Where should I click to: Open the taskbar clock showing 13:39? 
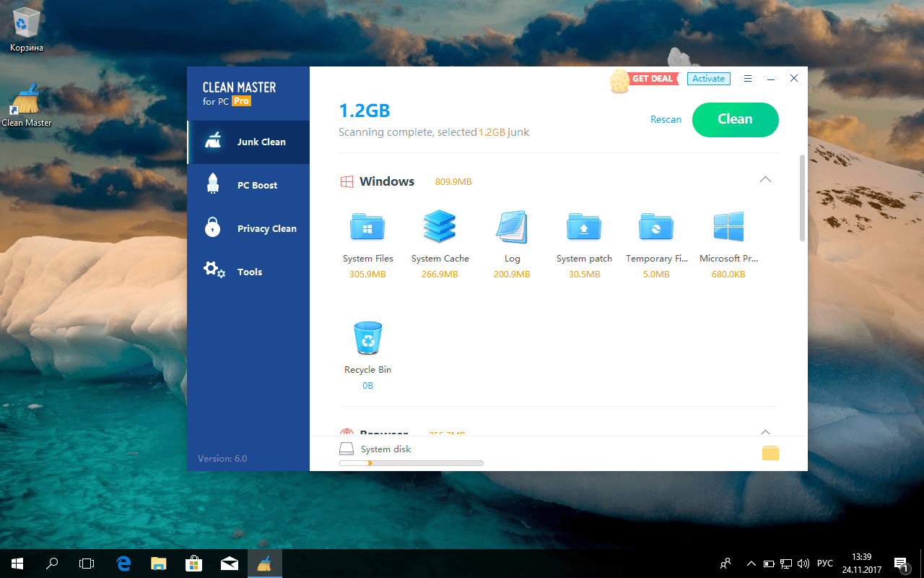pyautogui.click(x=861, y=564)
